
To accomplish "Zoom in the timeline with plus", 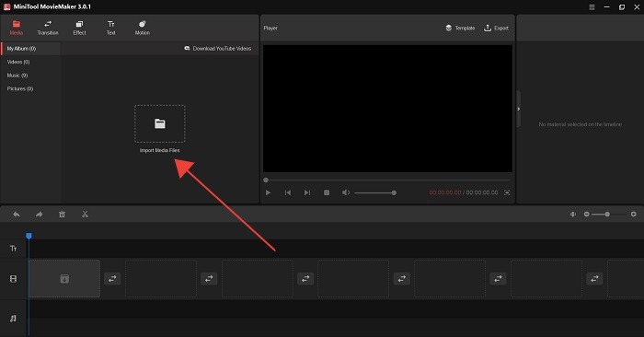I will 634,215.
